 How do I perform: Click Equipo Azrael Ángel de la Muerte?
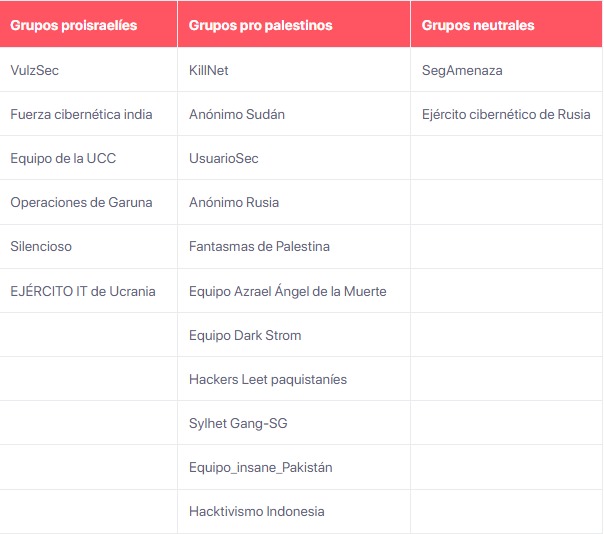pyautogui.click(x=287, y=291)
